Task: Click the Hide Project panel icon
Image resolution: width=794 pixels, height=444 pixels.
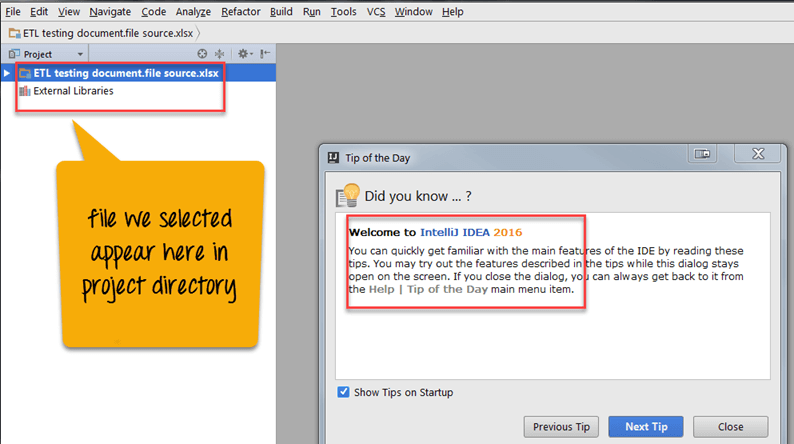Action: coord(265,54)
